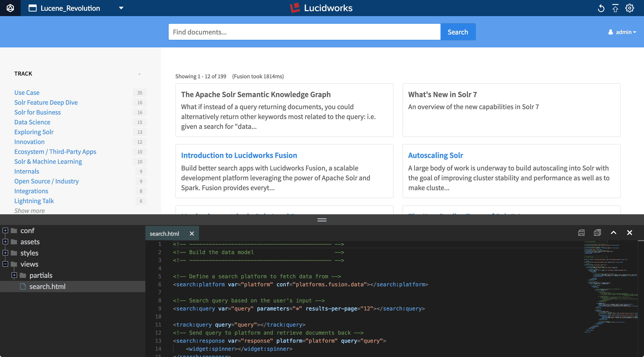Select the Integrations facet
The width and height of the screenshot is (644, 357).
(x=31, y=191)
